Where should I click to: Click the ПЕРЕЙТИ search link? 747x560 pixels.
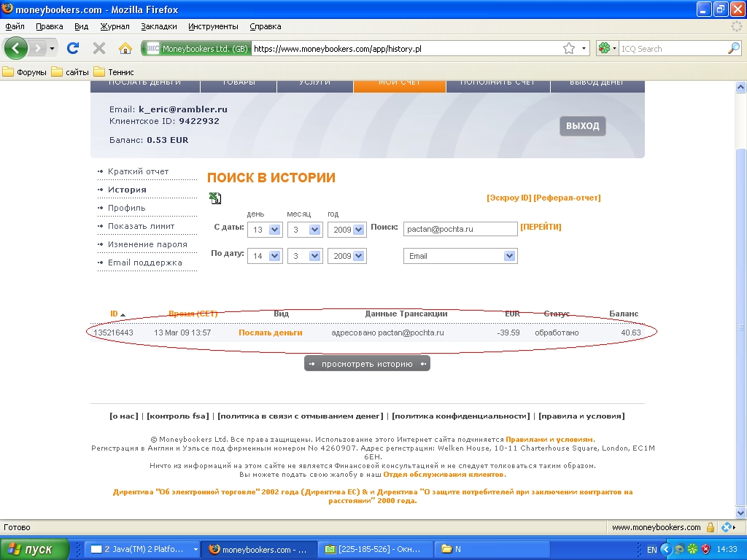(541, 227)
